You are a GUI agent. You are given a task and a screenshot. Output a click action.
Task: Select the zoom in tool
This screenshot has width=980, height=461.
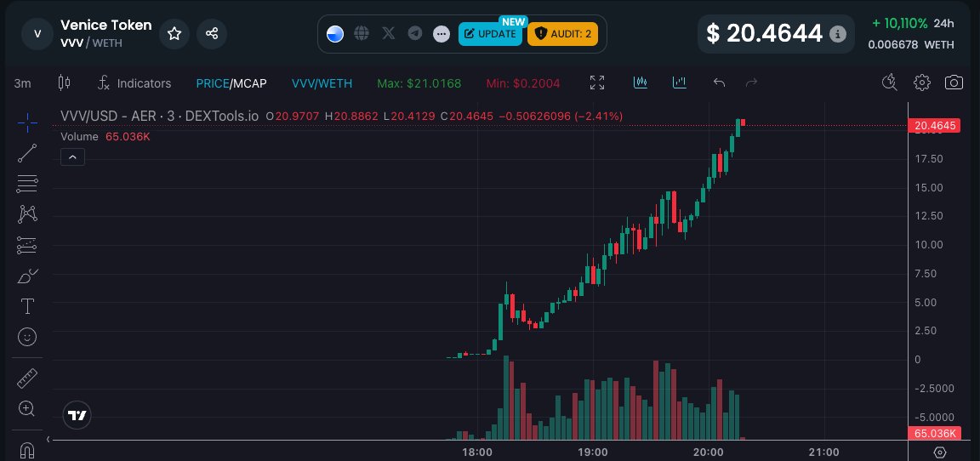tap(27, 409)
